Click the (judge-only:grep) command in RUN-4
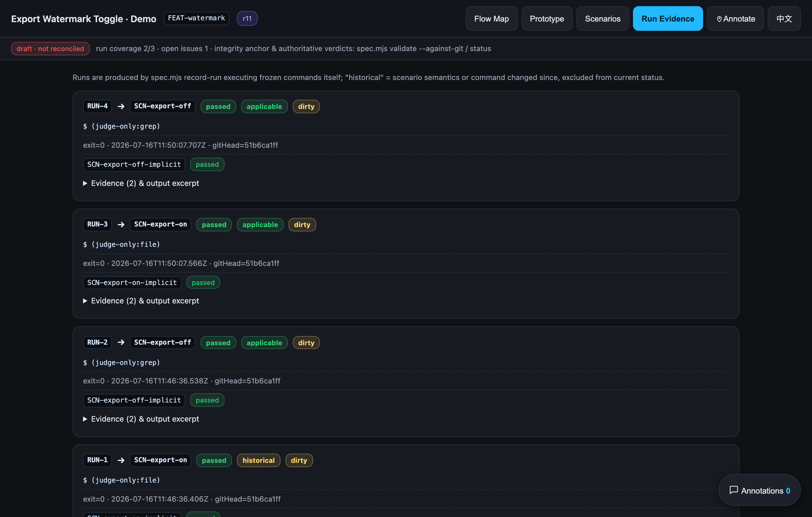 pyautogui.click(x=125, y=126)
